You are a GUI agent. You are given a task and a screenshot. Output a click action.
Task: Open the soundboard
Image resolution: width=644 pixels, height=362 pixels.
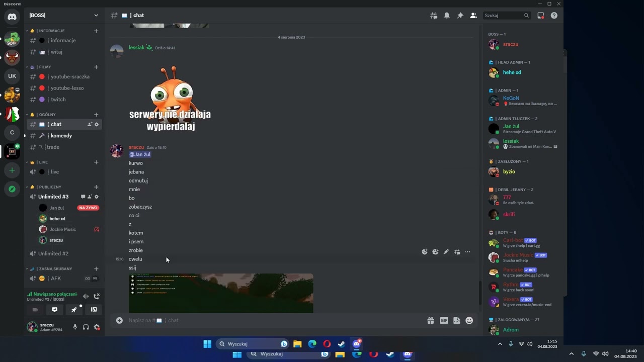click(x=94, y=310)
